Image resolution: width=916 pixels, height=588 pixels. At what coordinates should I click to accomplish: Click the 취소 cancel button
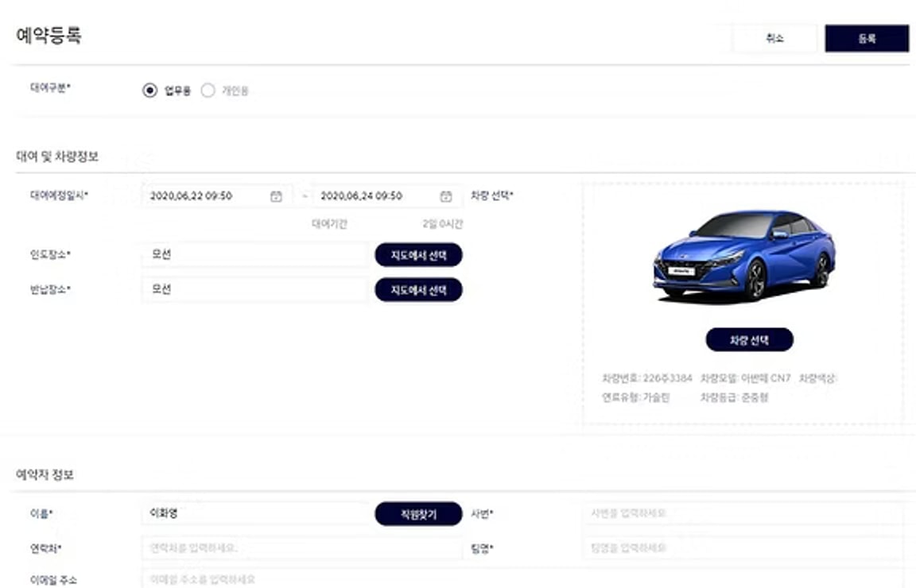774,37
